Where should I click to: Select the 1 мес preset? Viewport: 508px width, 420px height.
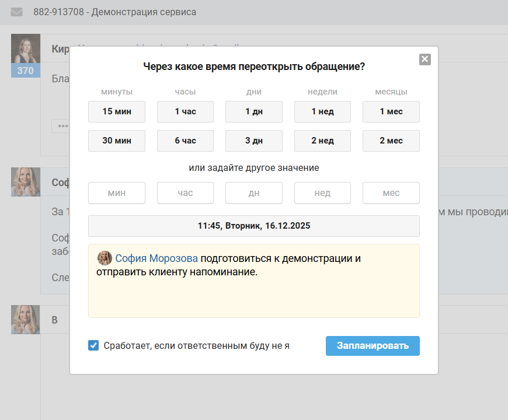(391, 111)
